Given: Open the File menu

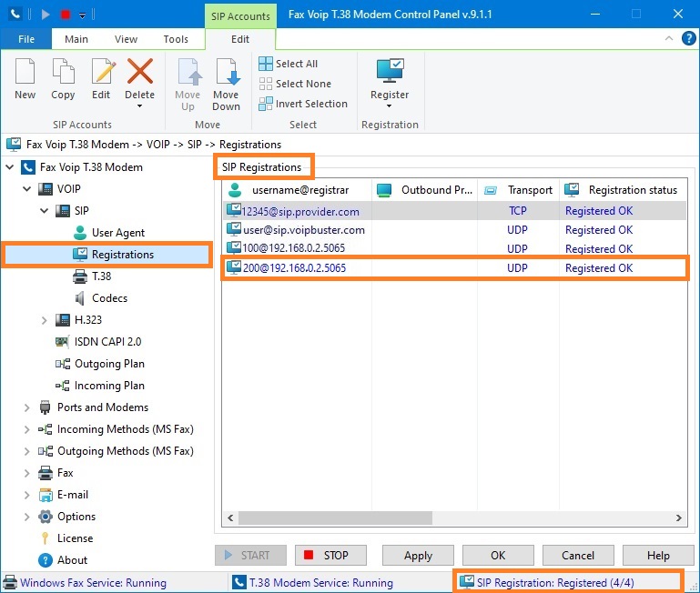Looking at the screenshot, I should coord(26,39).
